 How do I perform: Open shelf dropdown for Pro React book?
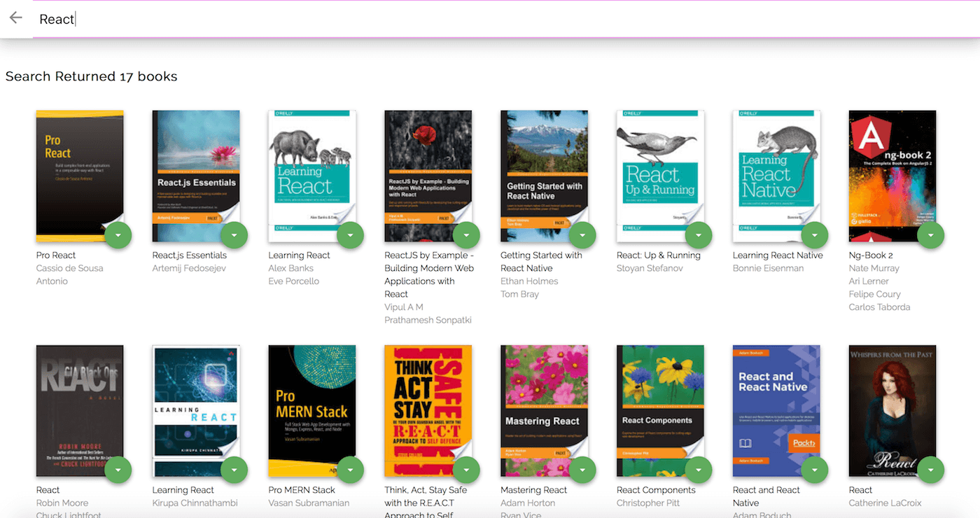tap(118, 235)
